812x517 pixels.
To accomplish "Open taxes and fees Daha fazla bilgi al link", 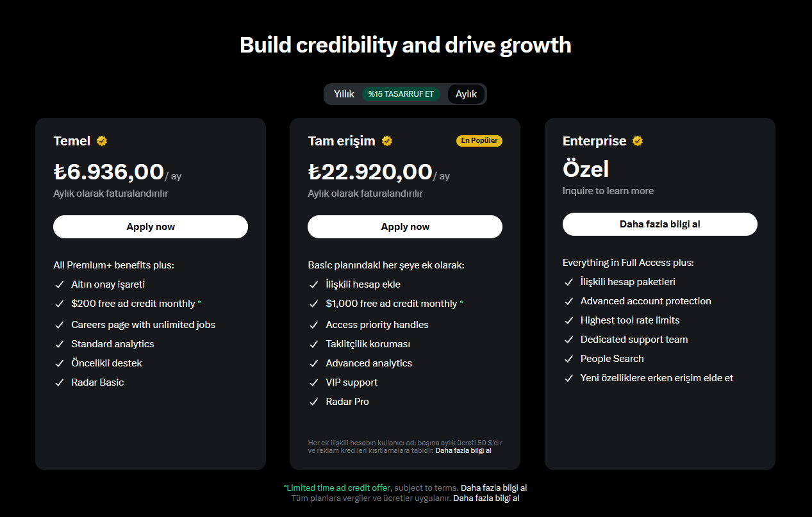I will [x=486, y=498].
